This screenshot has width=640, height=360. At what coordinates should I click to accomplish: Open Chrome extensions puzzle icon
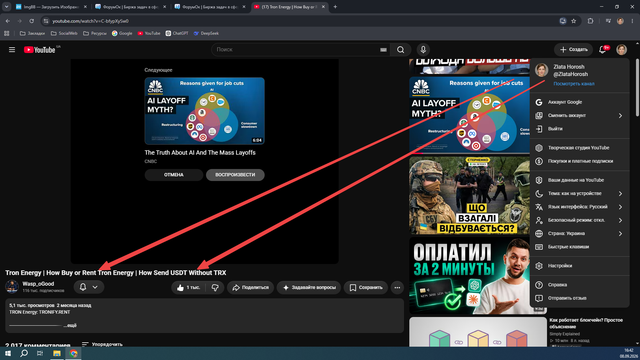590,21
